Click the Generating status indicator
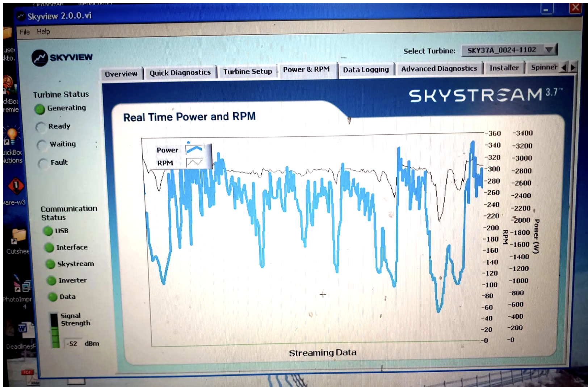The height and width of the screenshot is (387, 588). click(40, 109)
